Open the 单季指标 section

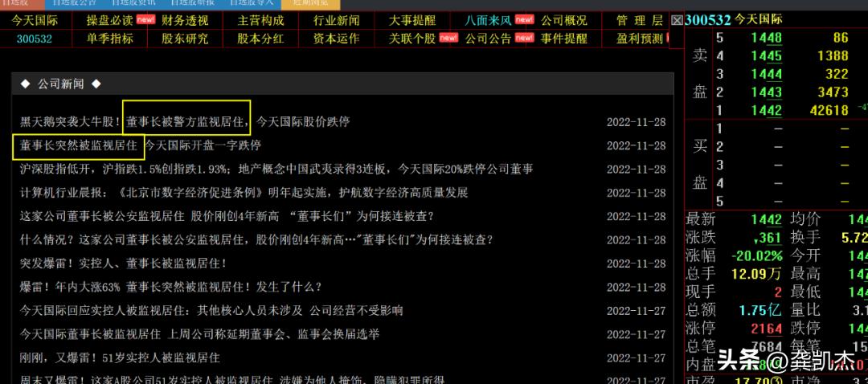tap(109, 39)
